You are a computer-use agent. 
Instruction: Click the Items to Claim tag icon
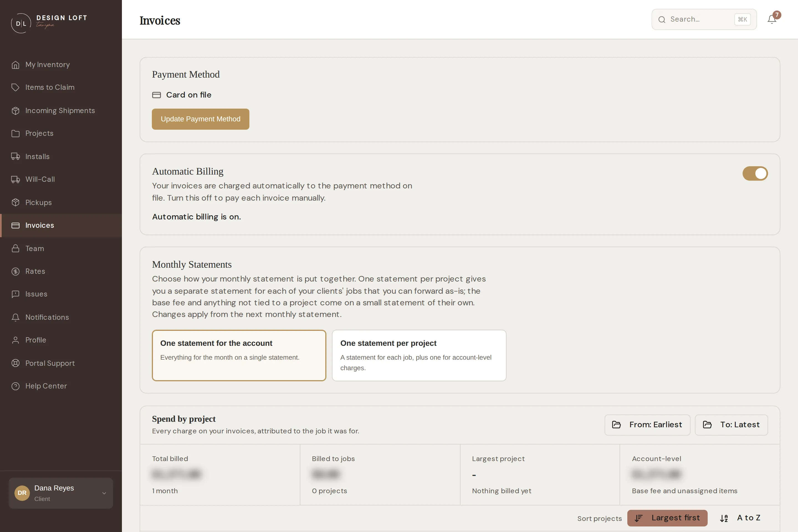pos(15,87)
